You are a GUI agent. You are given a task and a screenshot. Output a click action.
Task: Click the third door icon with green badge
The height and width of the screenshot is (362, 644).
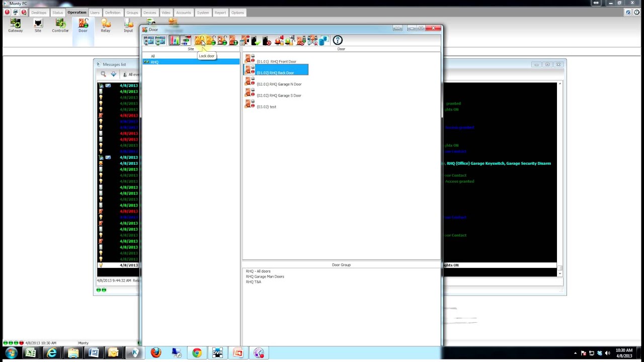pos(222,40)
